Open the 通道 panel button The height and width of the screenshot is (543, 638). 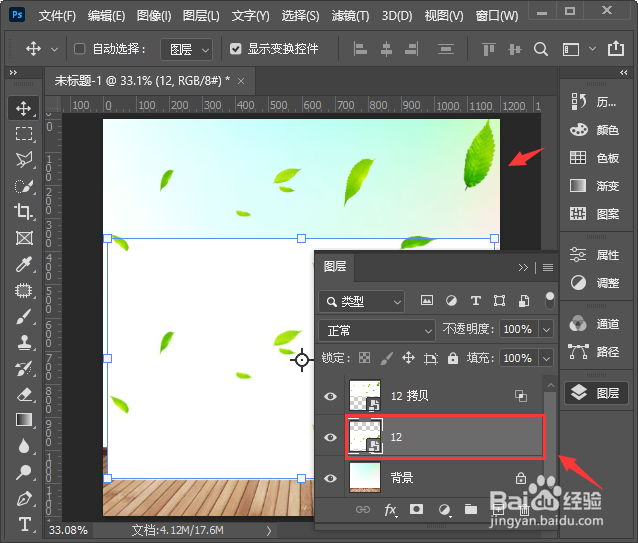(x=594, y=324)
